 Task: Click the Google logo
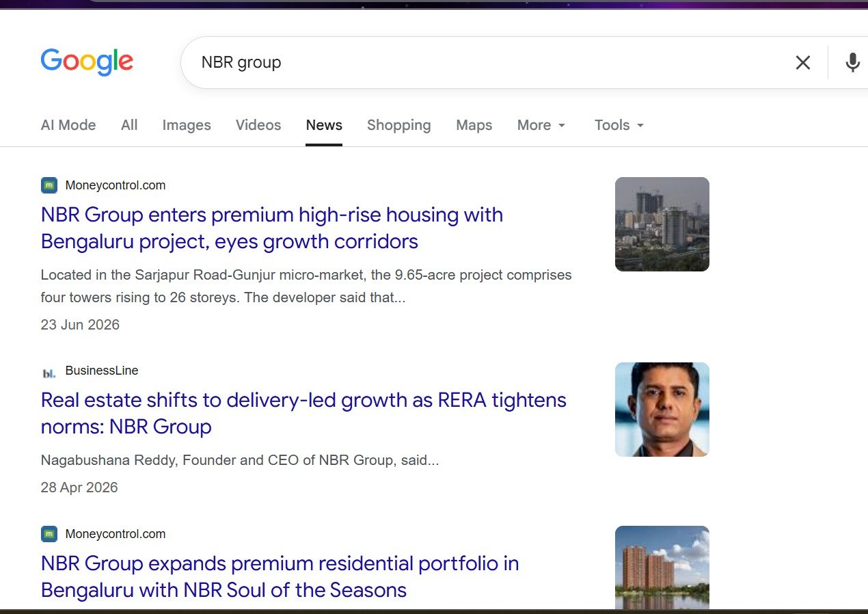pyautogui.click(x=87, y=62)
